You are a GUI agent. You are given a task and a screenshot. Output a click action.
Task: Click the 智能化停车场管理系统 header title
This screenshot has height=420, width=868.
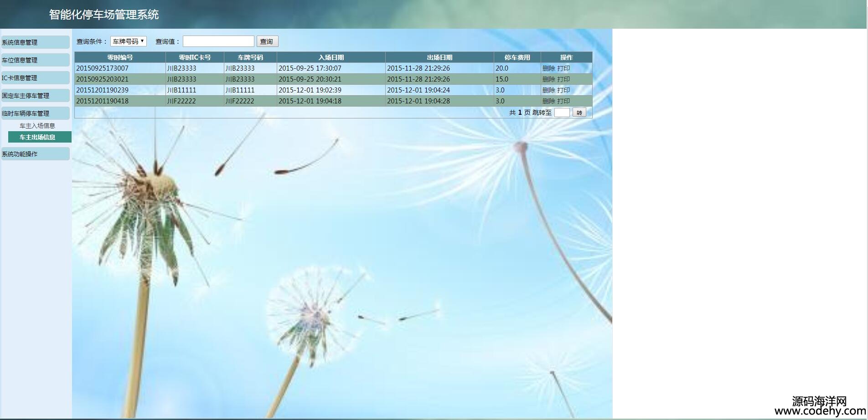pos(104,15)
